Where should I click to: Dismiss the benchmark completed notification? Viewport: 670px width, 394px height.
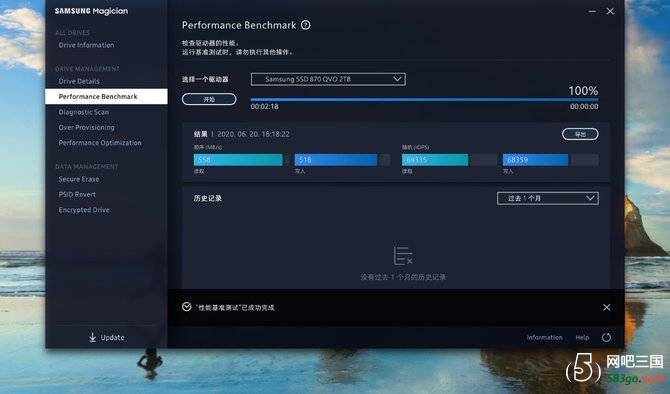[x=606, y=307]
